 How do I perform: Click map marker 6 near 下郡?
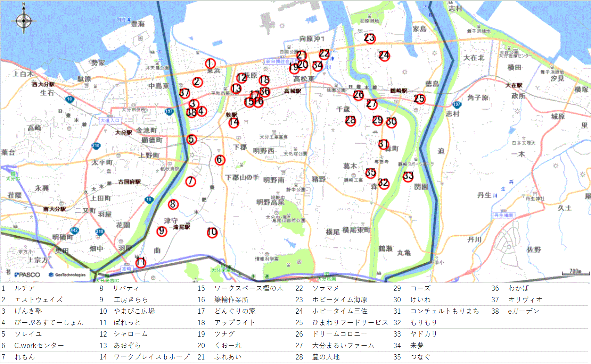click(220, 160)
